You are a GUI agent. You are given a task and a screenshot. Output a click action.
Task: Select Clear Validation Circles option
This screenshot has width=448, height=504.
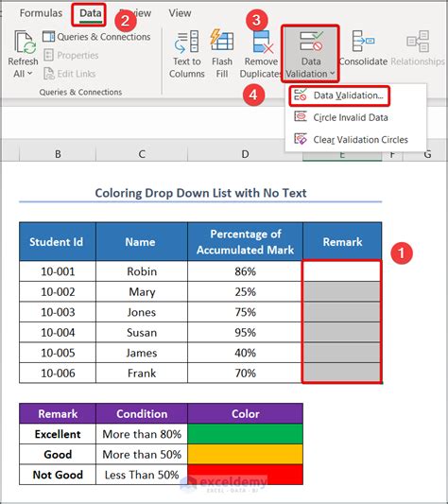coord(352,140)
